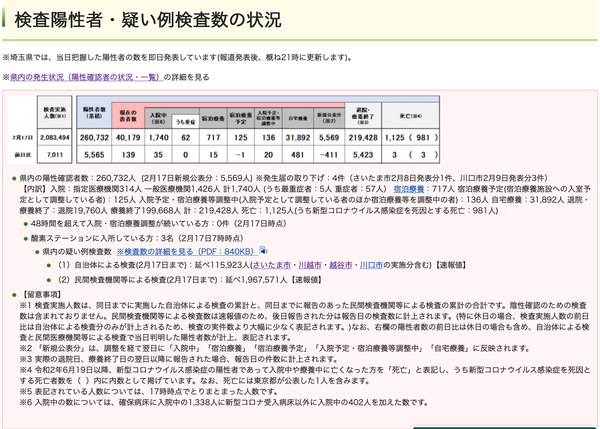Viewport: 600px width, 429px height.
Task: Click the 検査陽性者・疑い例検査数の状況 heading
Action: coord(148,20)
